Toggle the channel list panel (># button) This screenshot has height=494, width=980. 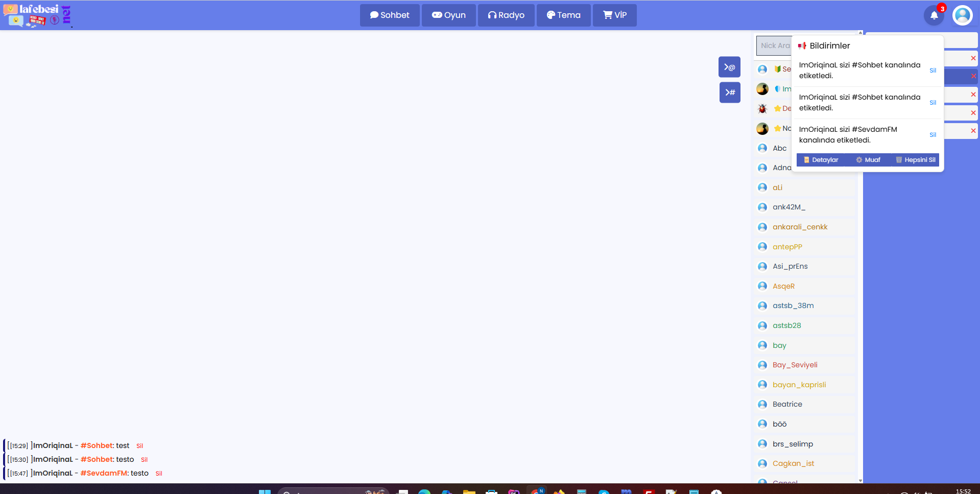pyautogui.click(x=729, y=92)
